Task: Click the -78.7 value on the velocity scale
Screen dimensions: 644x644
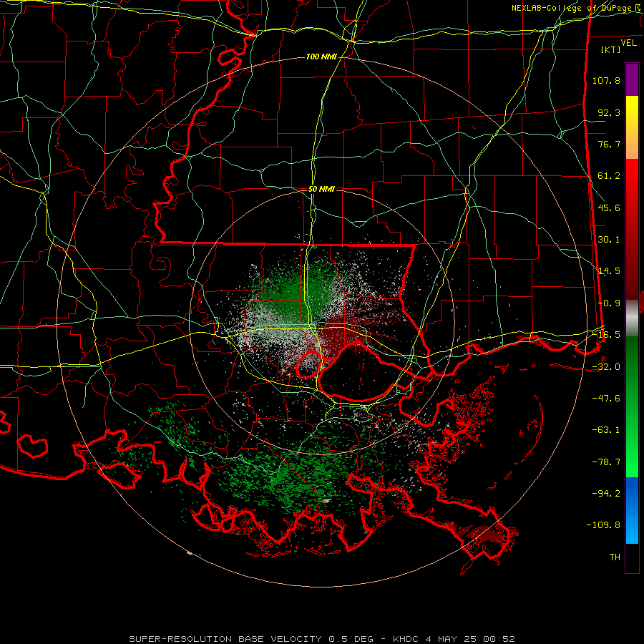Action: [606, 462]
